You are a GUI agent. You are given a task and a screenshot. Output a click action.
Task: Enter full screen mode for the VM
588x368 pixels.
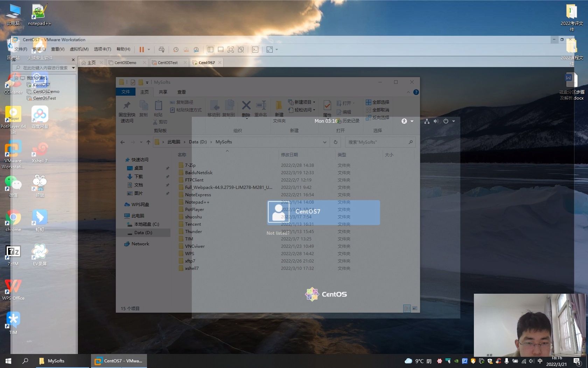(x=269, y=49)
